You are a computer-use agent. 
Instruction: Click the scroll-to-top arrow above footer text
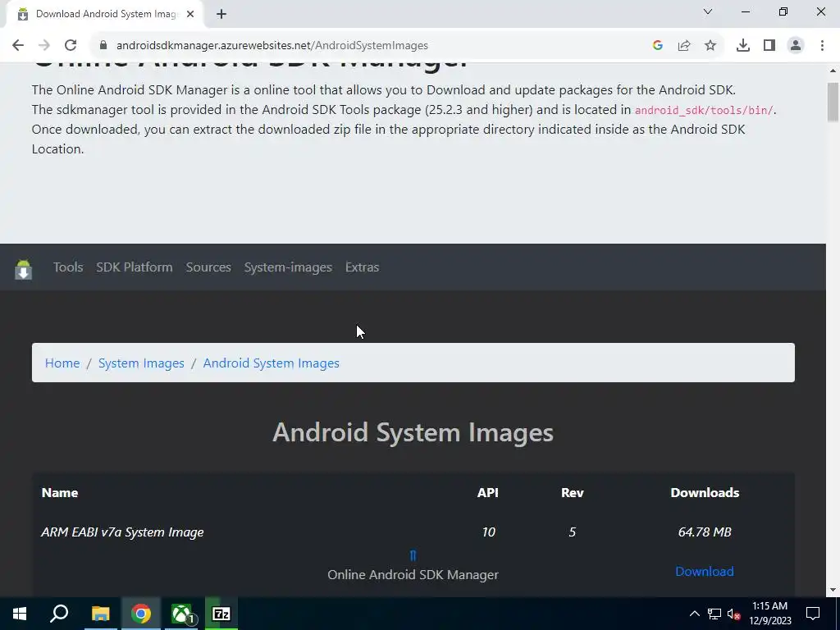click(x=413, y=555)
